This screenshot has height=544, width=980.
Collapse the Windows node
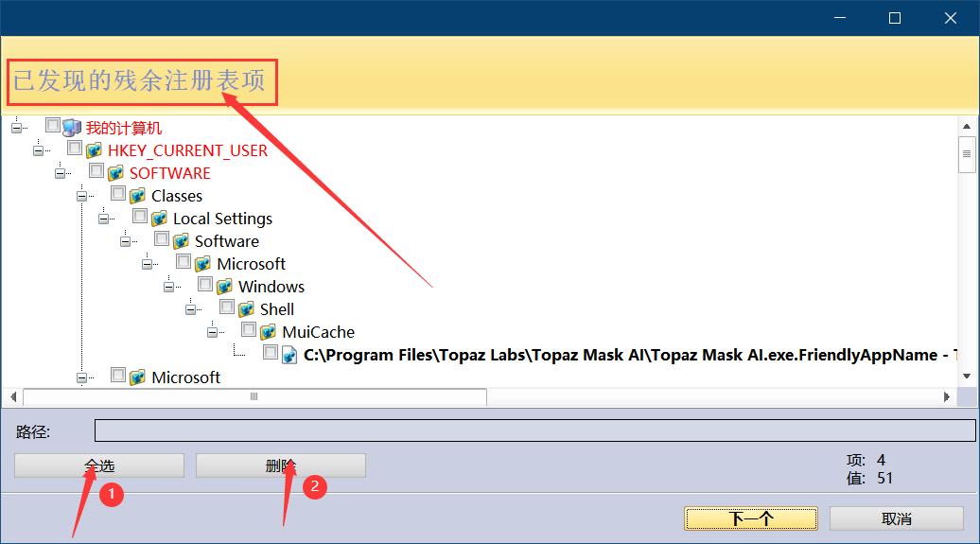(168, 287)
